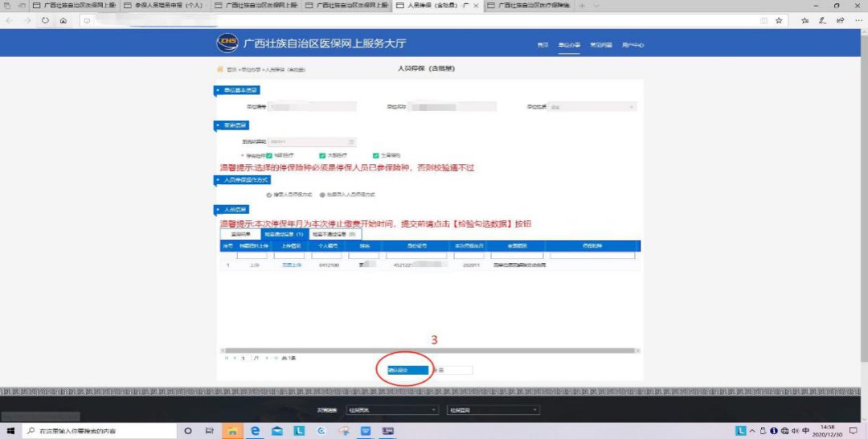Screen dimensions: 868x439
Task: Click the browser home icon
Action: (x=63, y=21)
